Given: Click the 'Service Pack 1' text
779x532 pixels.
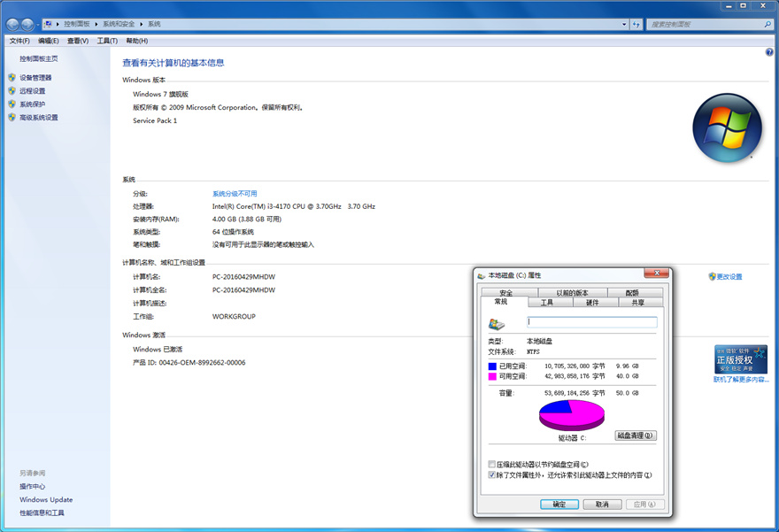Looking at the screenshot, I should click(155, 120).
